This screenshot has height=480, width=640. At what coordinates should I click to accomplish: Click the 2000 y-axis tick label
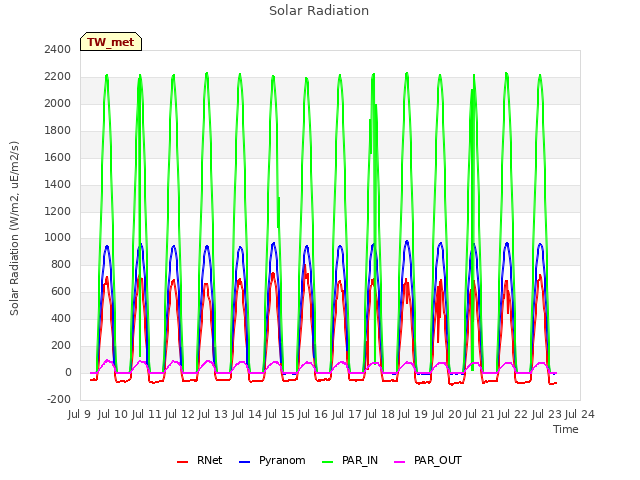point(58,103)
